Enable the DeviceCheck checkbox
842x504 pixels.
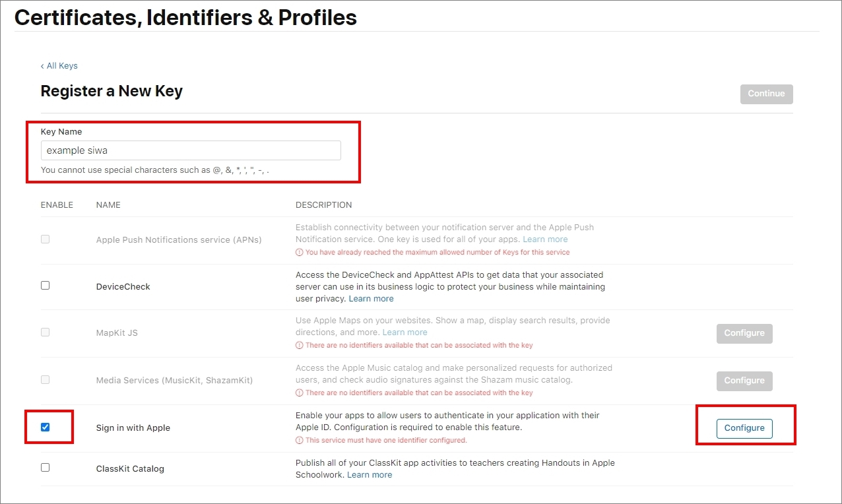(45, 286)
